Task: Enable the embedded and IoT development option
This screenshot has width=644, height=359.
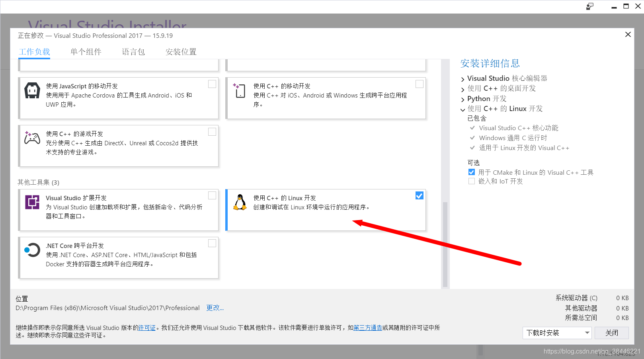Action: [472, 181]
